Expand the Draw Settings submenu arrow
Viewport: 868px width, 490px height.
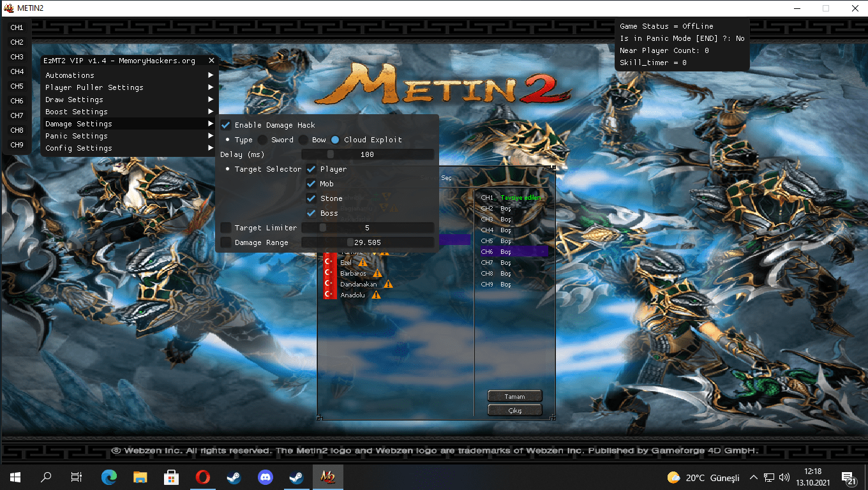click(x=211, y=100)
